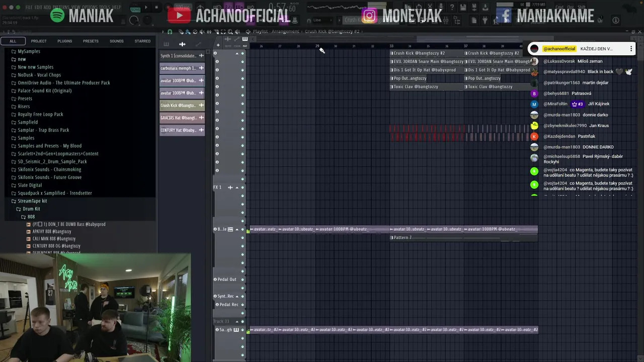Open the PRESETS browser tab
Image resolution: width=644 pixels, height=362 pixels.
(x=91, y=41)
